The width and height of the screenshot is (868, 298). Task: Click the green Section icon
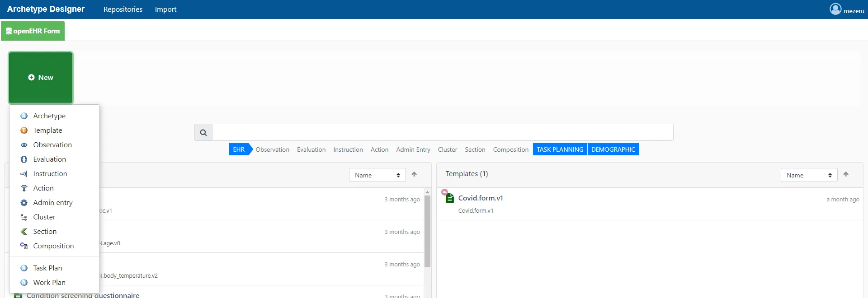pyautogui.click(x=24, y=232)
